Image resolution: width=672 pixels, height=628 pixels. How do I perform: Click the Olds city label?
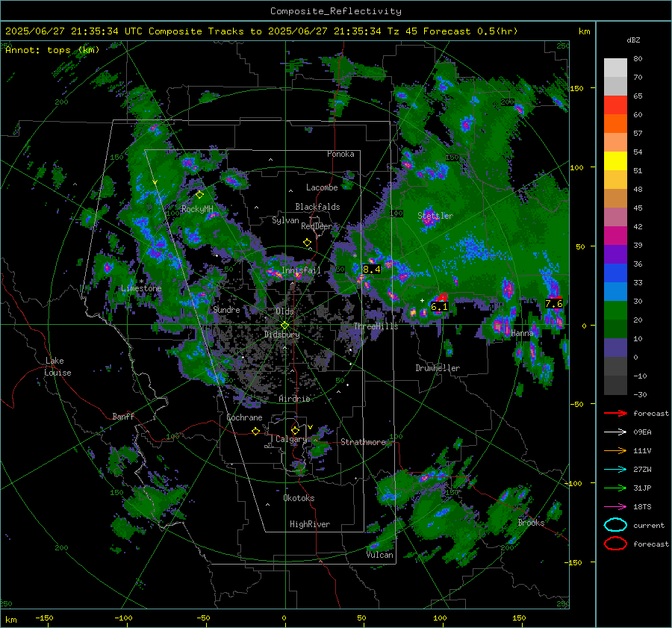(284, 311)
